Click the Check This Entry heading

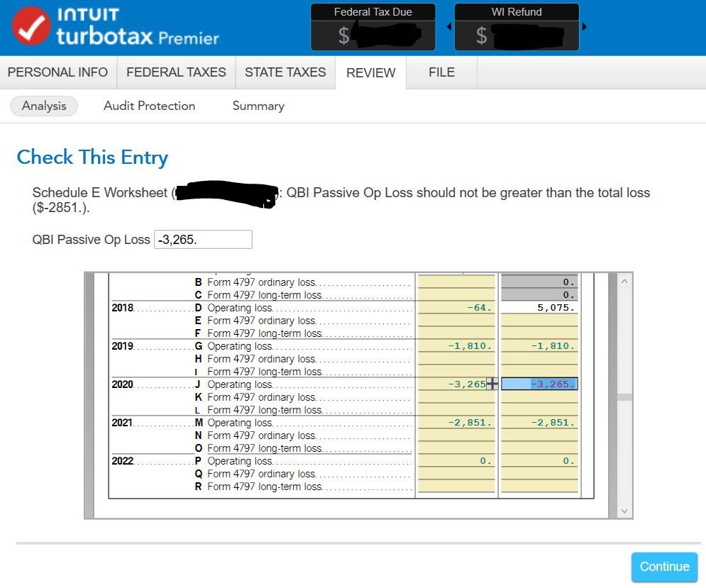pos(92,157)
